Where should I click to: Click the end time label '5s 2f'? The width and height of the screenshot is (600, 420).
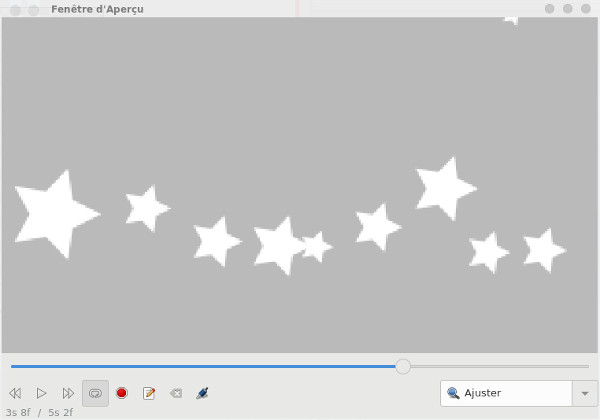(60, 412)
